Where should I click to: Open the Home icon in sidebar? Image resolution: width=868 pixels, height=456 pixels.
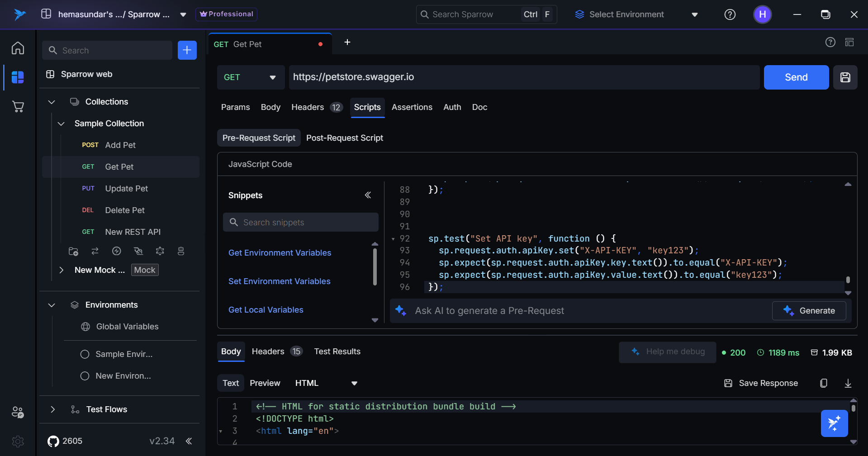[18, 48]
